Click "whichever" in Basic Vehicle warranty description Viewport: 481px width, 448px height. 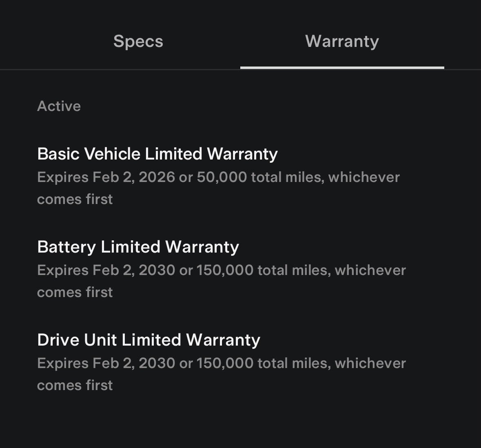[x=364, y=177]
